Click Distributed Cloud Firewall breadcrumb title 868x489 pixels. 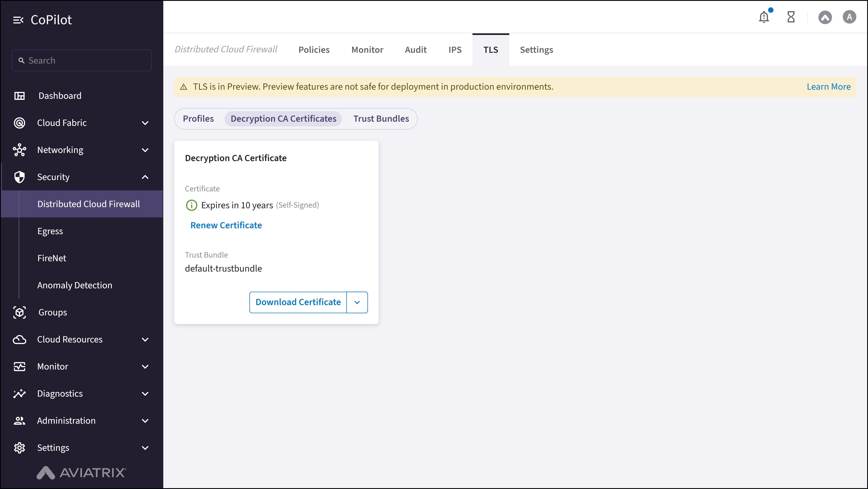(x=226, y=50)
